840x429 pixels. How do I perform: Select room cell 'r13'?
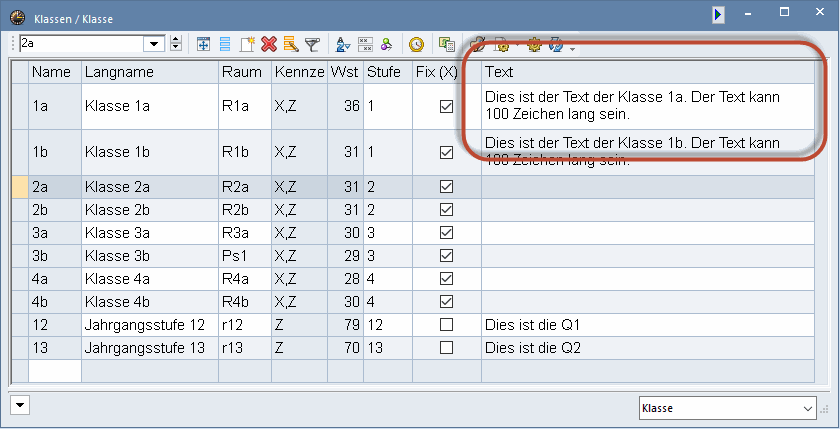point(245,348)
